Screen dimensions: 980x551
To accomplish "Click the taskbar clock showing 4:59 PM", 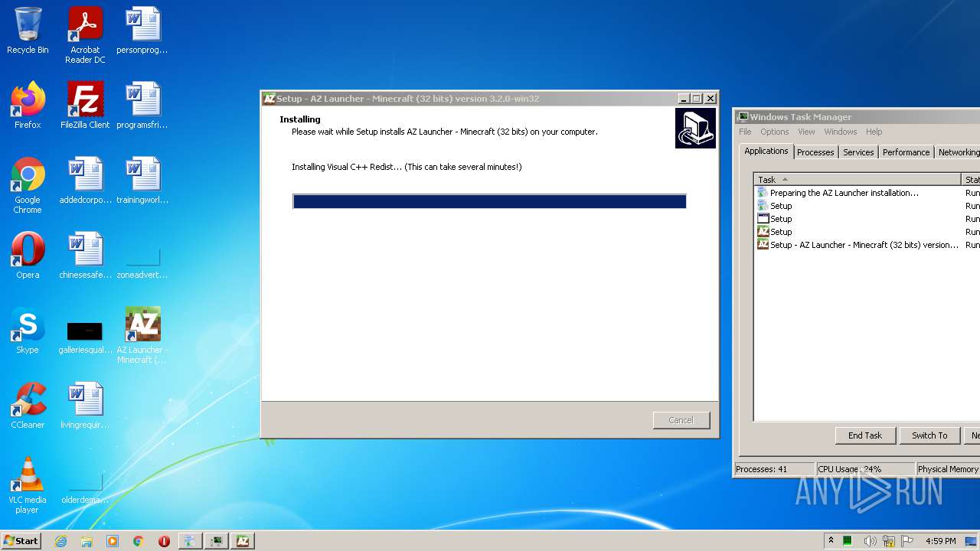I will pyautogui.click(x=940, y=541).
